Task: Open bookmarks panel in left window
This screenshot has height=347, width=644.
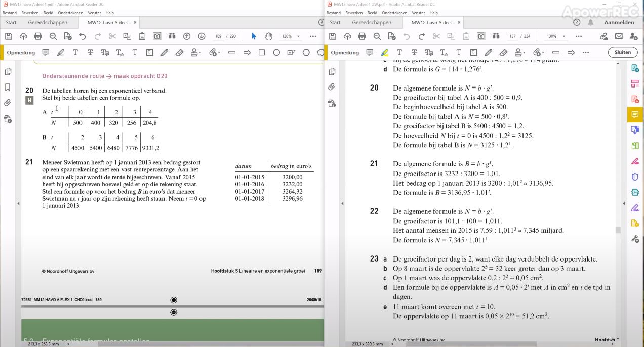Action: [8, 87]
